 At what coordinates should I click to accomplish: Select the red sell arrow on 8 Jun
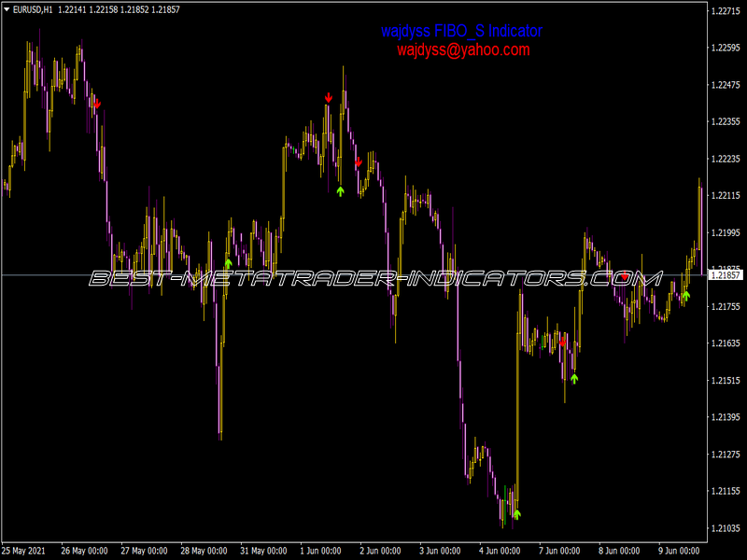click(625, 276)
